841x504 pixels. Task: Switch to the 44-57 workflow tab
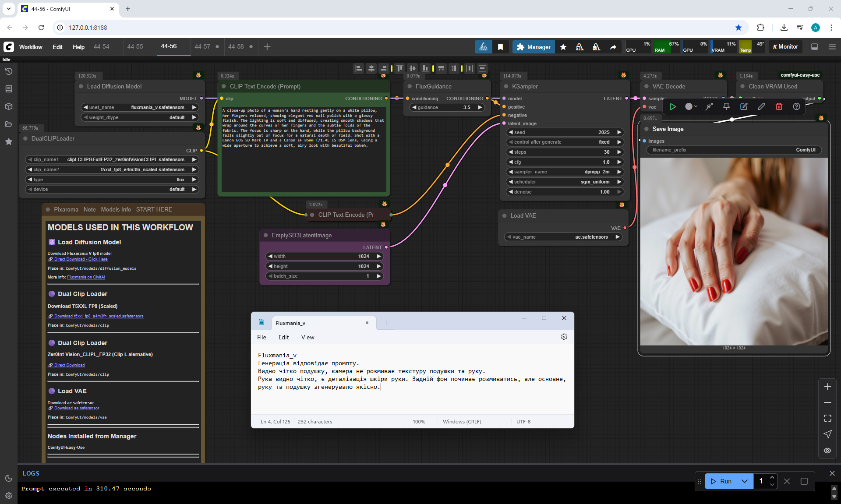[x=202, y=46]
